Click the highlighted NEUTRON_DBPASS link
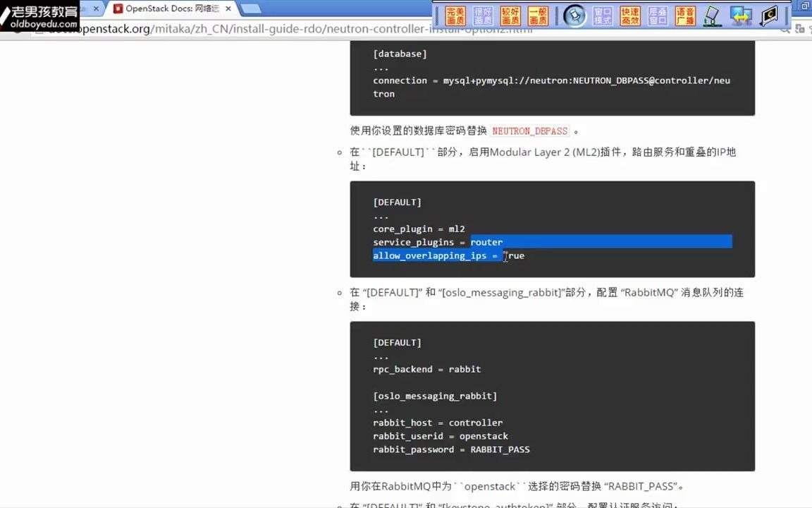 pyautogui.click(x=529, y=131)
